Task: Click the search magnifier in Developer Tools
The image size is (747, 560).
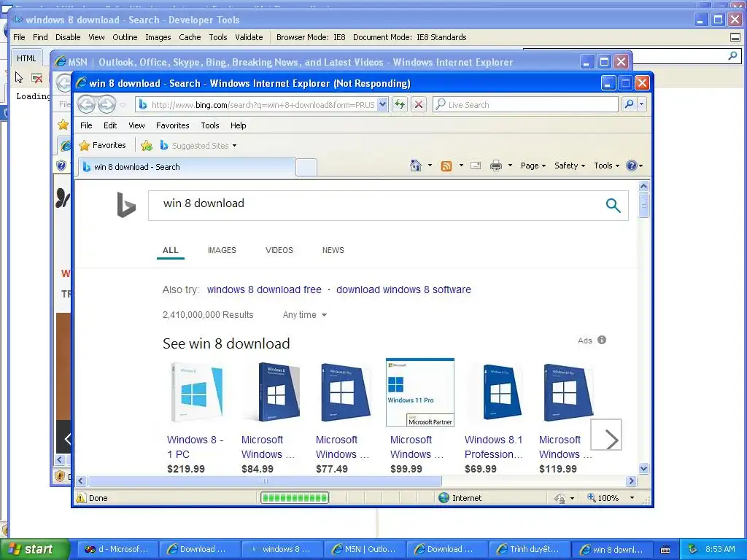Action: point(732,55)
